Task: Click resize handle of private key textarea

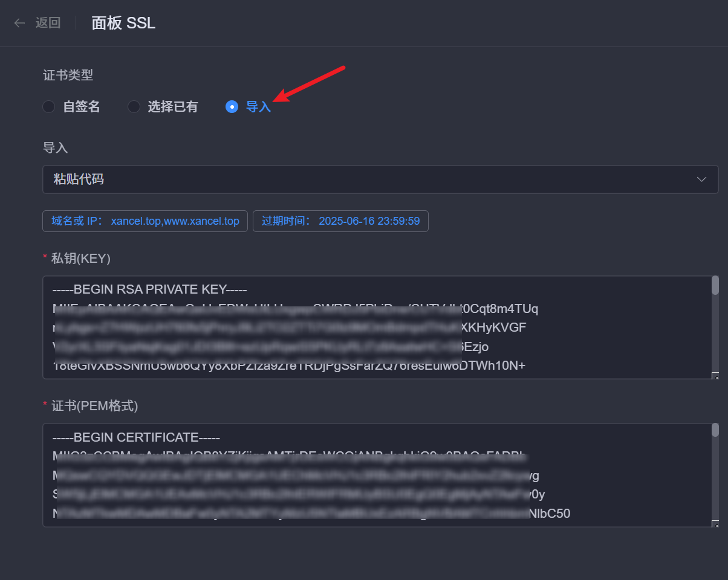Action: pos(715,376)
